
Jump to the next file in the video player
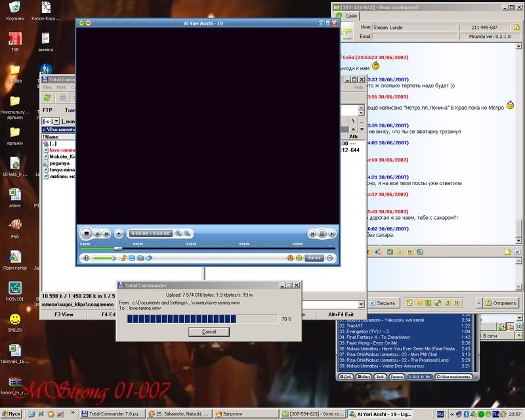(x=331, y=234)
